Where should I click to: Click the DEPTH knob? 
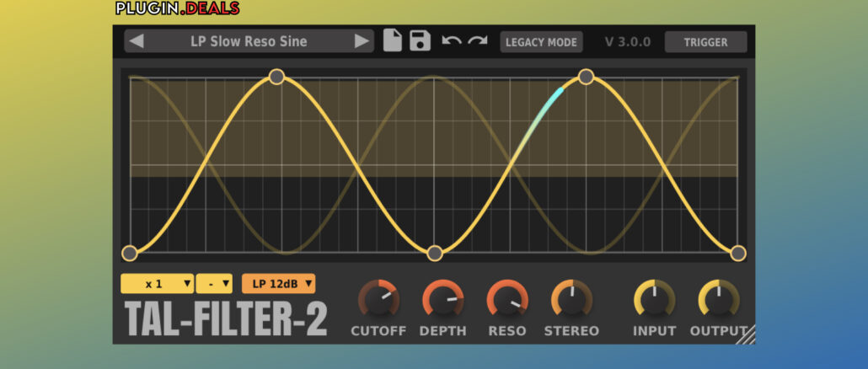click(443, 300)
